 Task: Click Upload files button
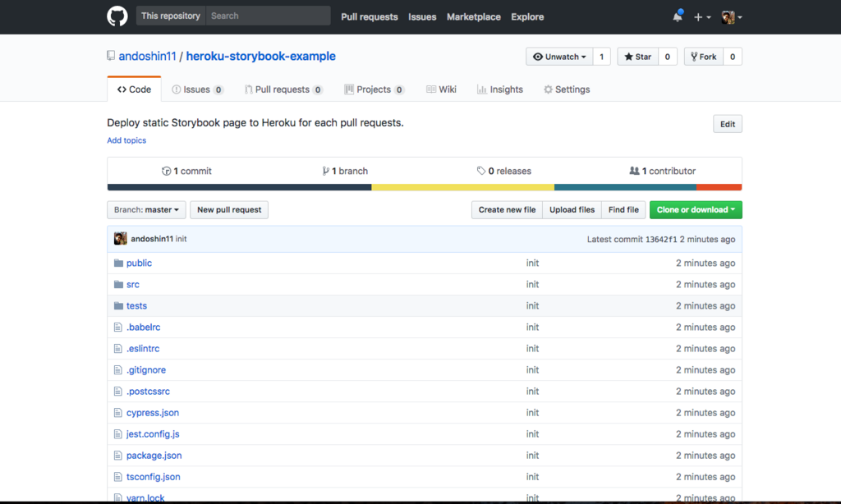coord(572,209)
